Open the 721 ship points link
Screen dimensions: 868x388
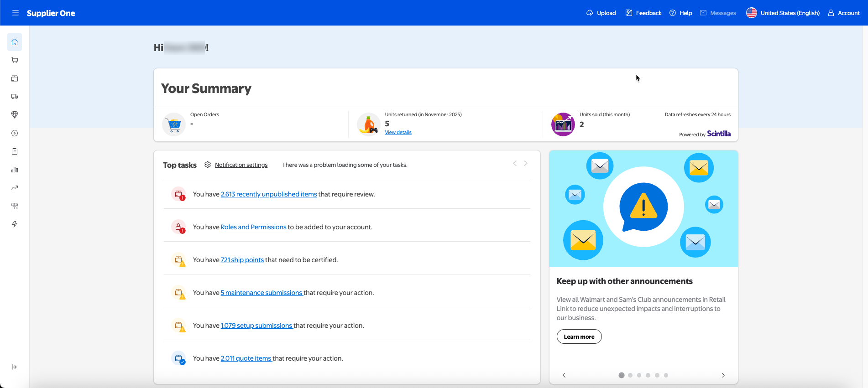242,260
